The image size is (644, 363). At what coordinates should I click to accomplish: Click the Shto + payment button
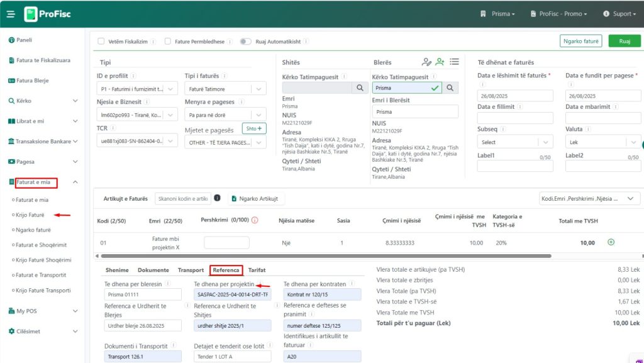(254, 128)
